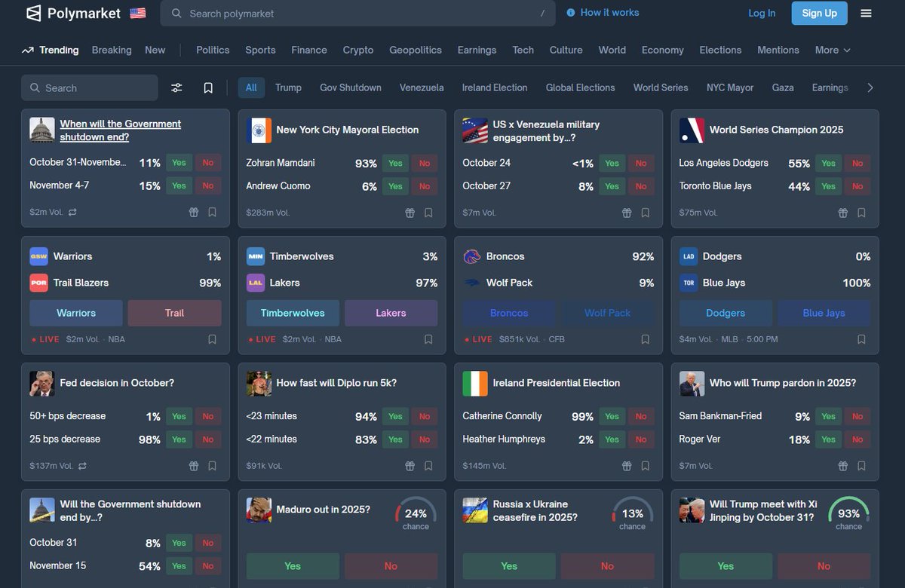Bookmark the Fed decision in October card
Screen dimensions: 905x588
(x=212, y=466)
